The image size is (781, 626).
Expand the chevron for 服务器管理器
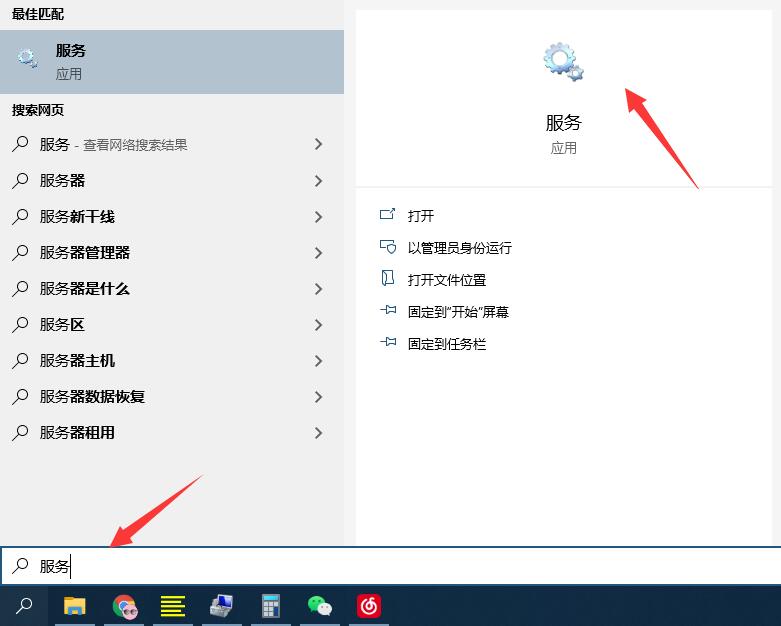point(319,252)
